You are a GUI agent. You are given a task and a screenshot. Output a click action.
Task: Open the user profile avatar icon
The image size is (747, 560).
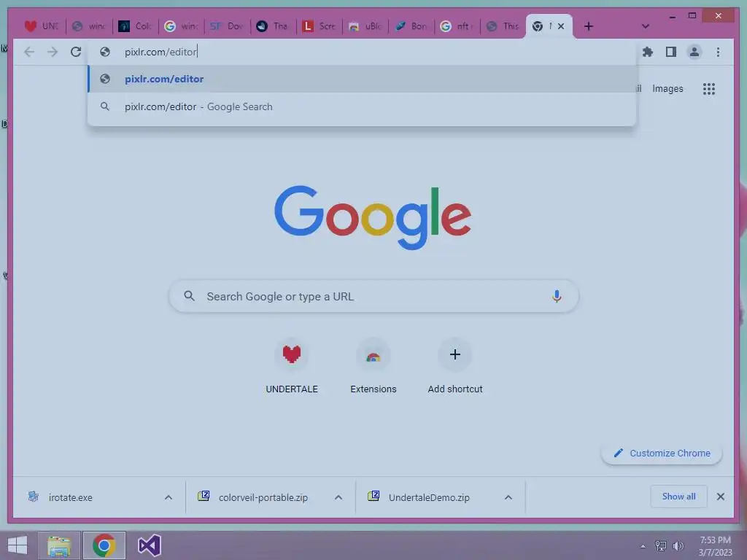pyautogui.click(x=694, y=52)
